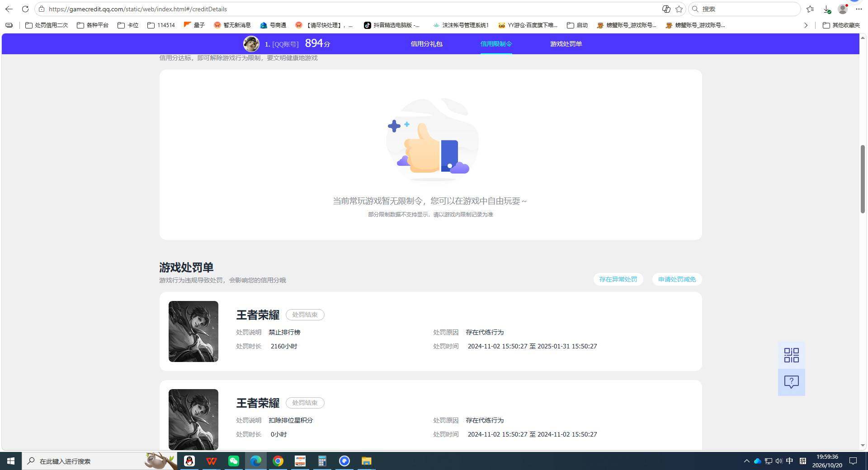Viewport: 868px width, 470px height.
Task: Click 处罚结束 badge of 扣除排位星积分 penalty
Action: click(305, 403)
